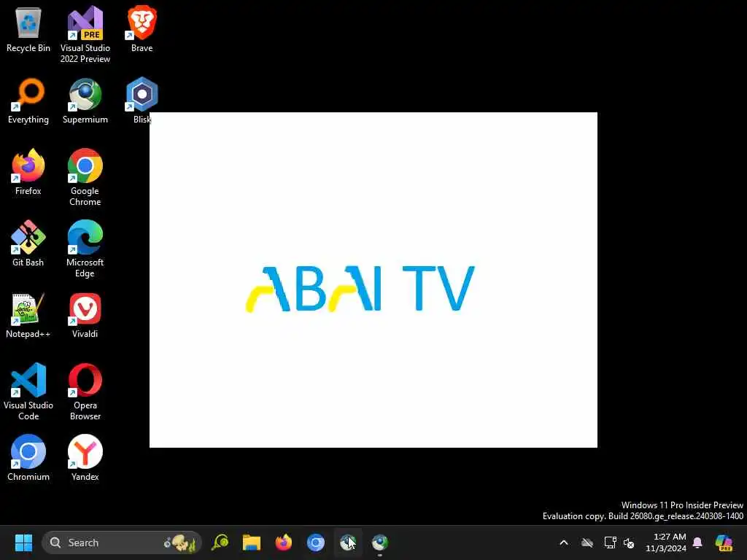
Task: Select the Visual Studio Code shortcut
Action: [28, 392]
